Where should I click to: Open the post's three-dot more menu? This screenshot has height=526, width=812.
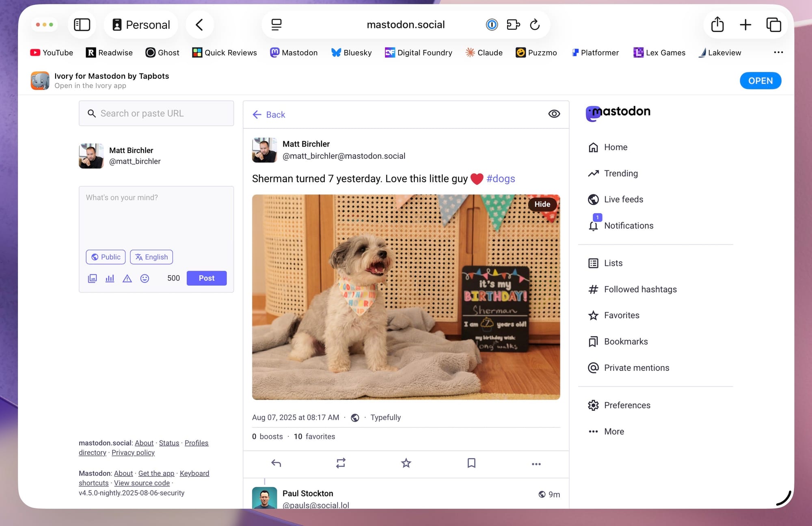point(536,464)
